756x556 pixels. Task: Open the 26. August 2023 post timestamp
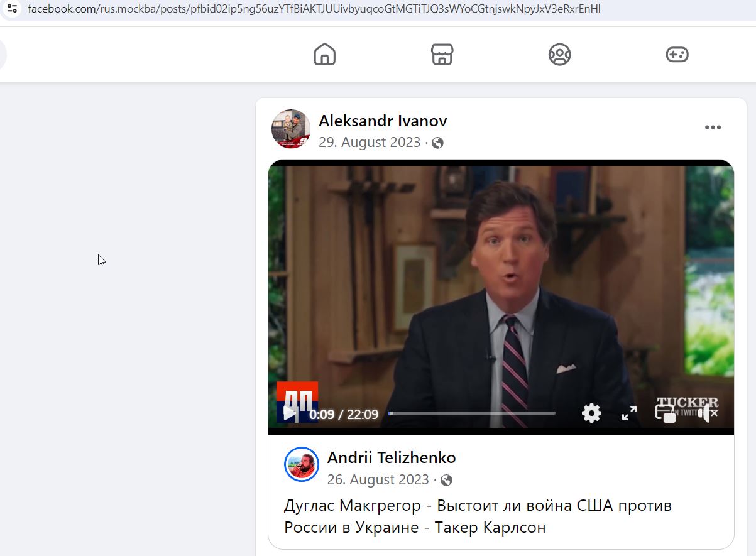[378, 480]
